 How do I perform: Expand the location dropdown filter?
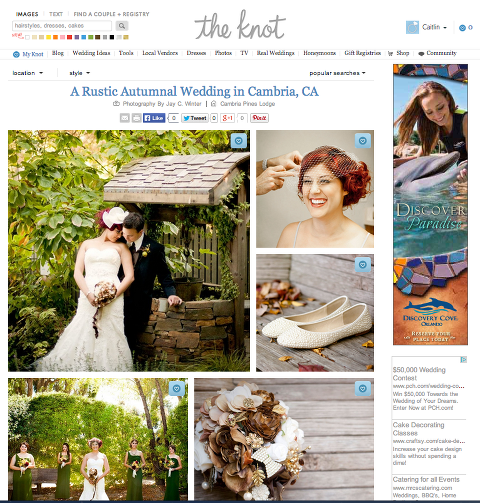[28, 73]
